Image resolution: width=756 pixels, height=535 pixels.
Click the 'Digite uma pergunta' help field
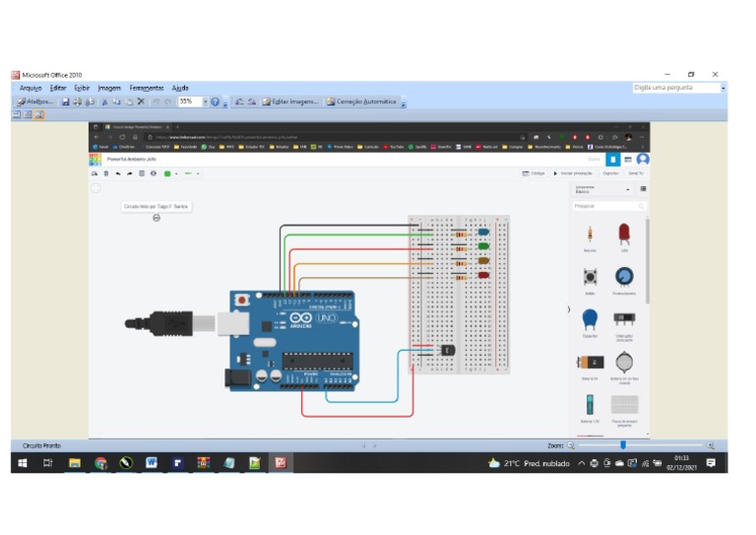(675, 88)
